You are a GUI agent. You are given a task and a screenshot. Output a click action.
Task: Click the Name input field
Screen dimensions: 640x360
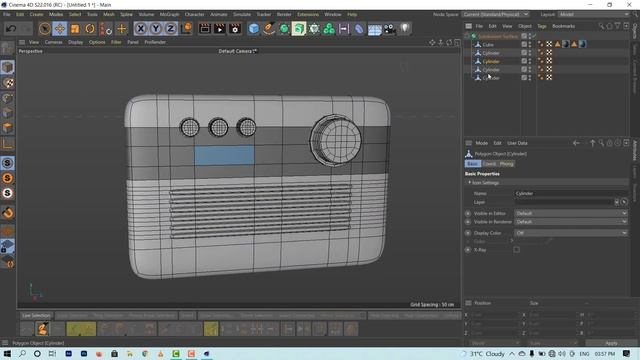[x=571, y=193]
